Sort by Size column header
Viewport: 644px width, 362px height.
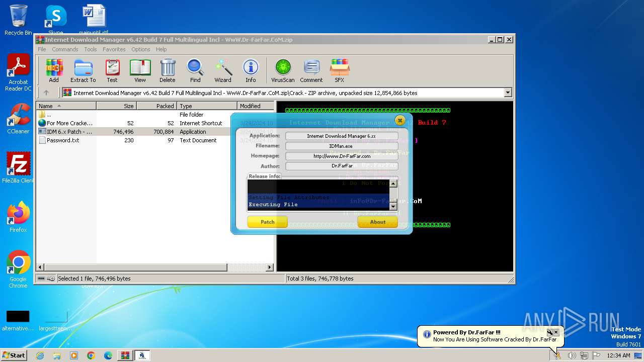[x=116, y=106]
